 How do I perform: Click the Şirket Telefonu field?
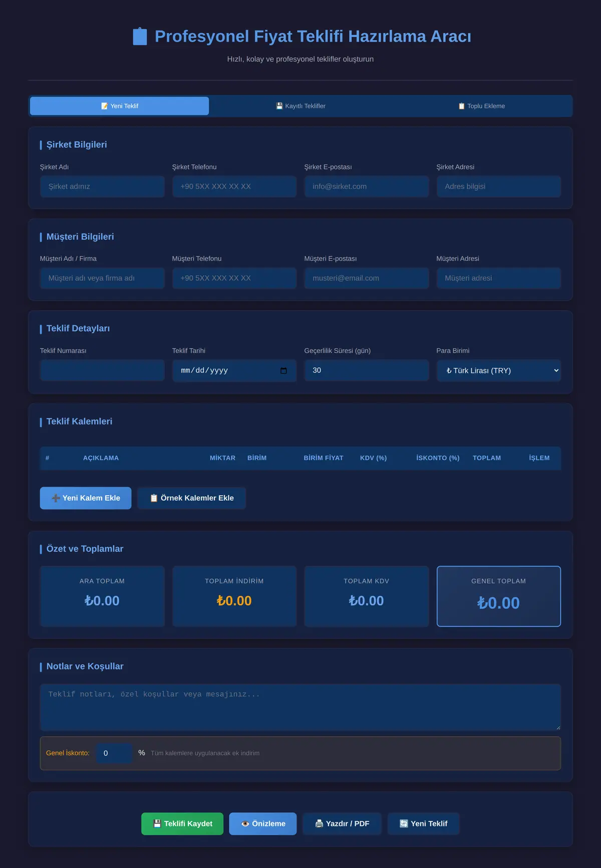234,186
